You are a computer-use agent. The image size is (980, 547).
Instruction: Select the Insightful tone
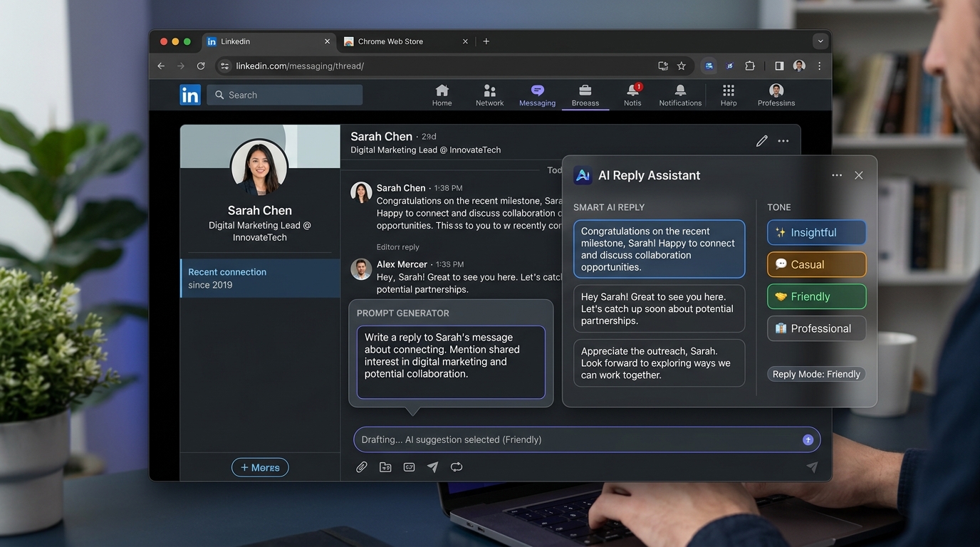pos(816,232)
